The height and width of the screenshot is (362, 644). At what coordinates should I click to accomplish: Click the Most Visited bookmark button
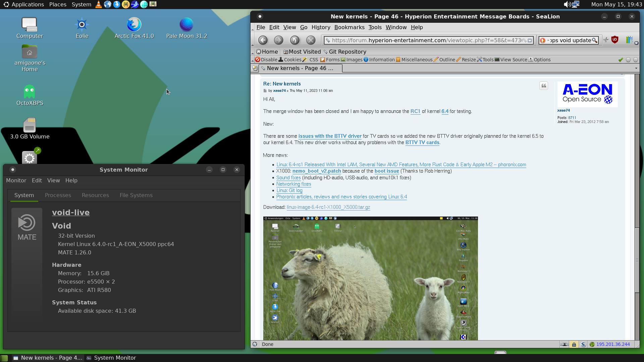(x=302, y=52)
